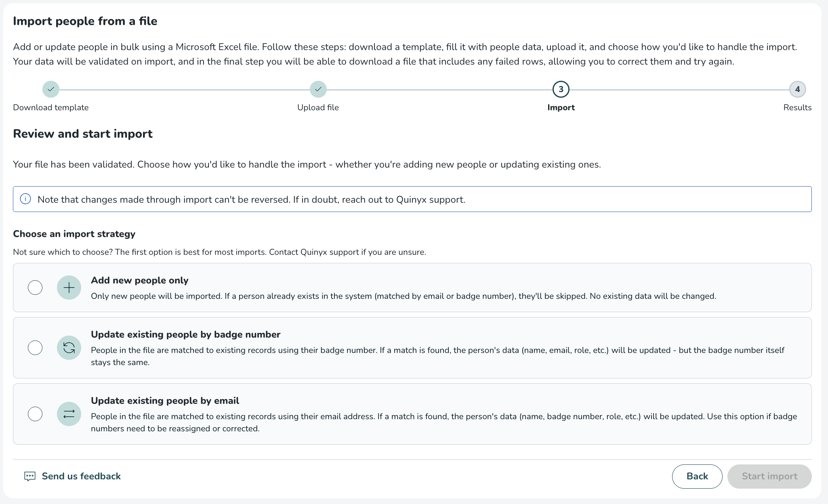Select the "Update existing people by email" radio

35,414
